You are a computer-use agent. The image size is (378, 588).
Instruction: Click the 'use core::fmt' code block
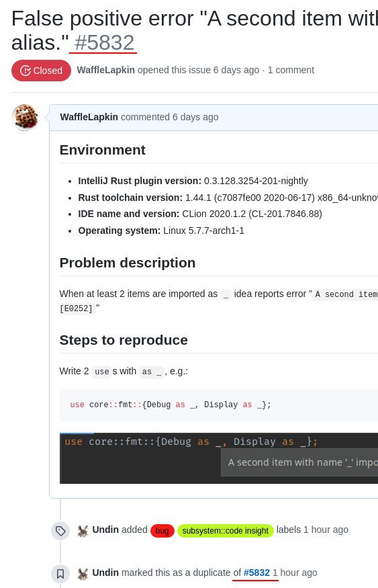tap(219, 405)
